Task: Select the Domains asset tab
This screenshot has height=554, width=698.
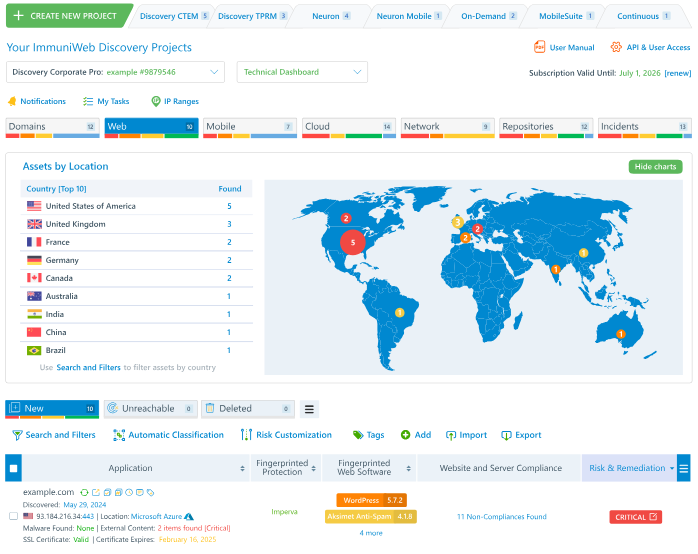Action: pyautogui.click(x=53, y=128)
